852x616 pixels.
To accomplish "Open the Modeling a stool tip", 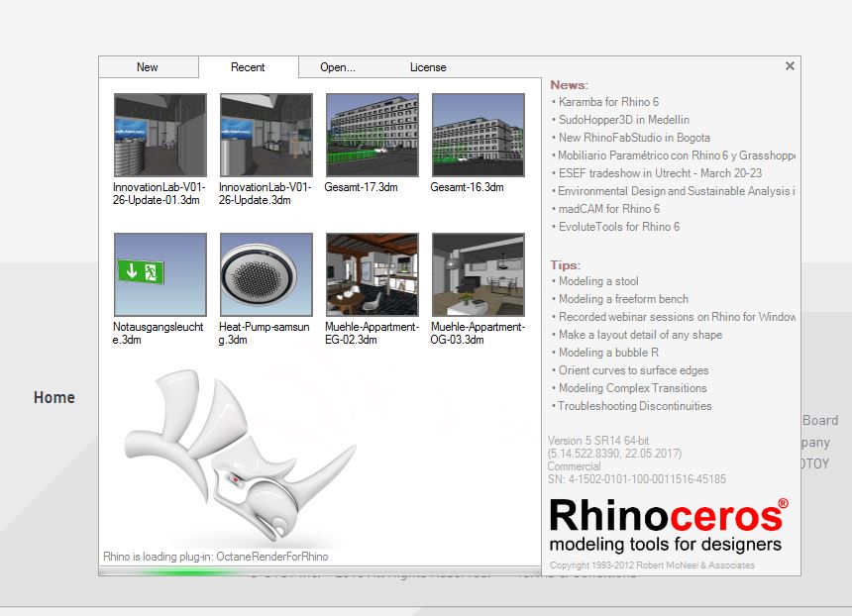I will [598, 281].
